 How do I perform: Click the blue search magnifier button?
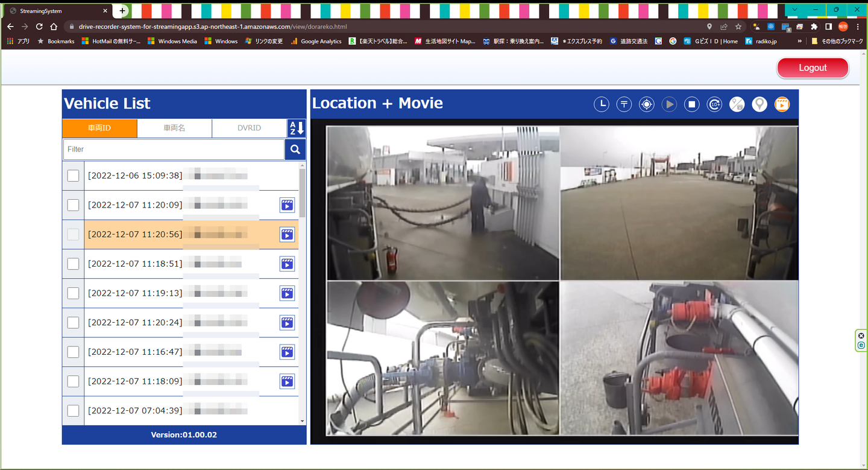[295, 150]
